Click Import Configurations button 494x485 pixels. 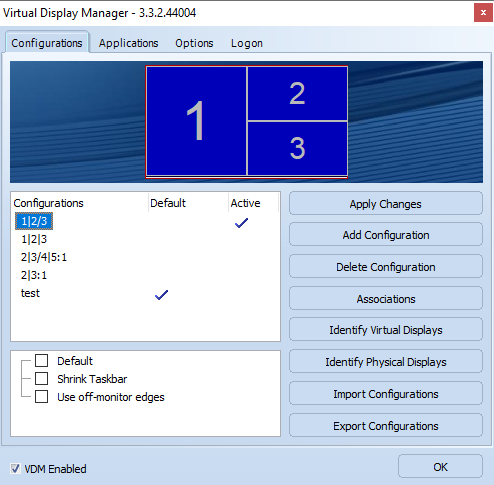click(x=386, y=394)
